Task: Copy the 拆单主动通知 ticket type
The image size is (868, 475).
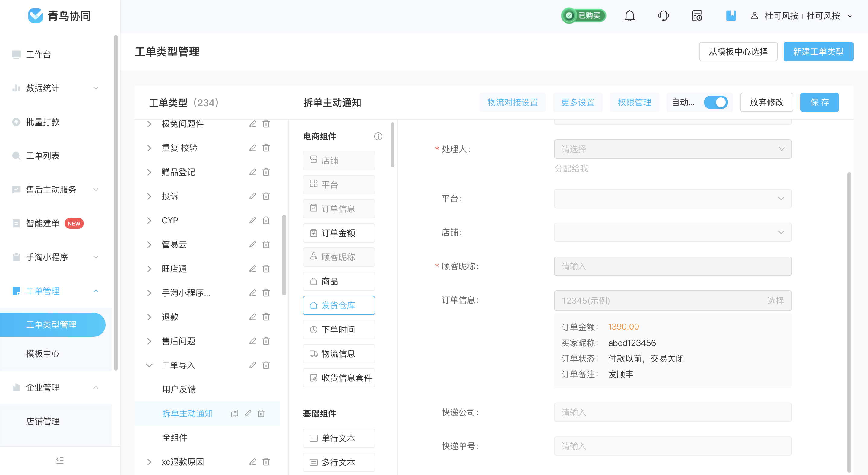Action: 235,413
